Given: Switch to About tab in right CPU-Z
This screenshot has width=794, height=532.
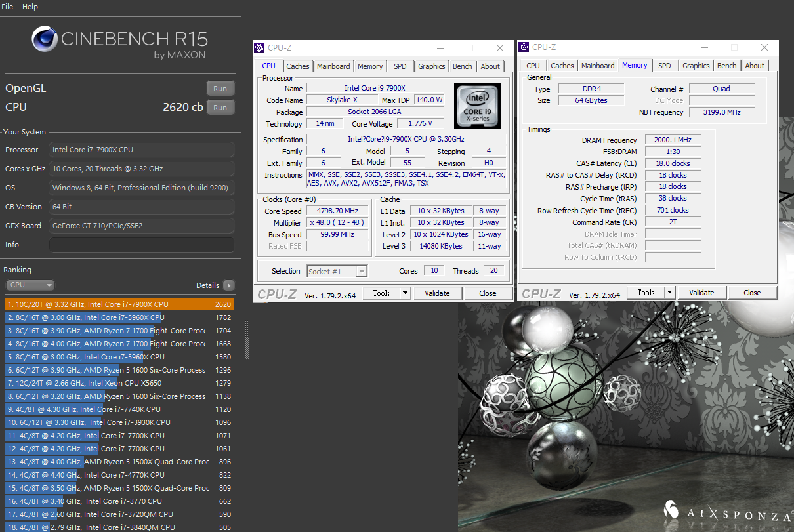Looking at the screenshot, I should [755, 66].
